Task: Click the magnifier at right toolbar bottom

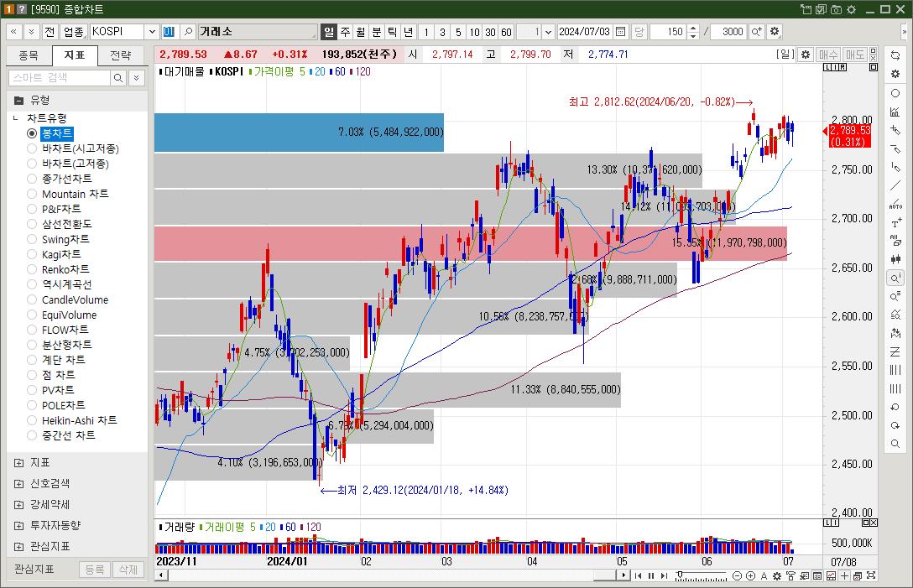Action: click(895, 445)
